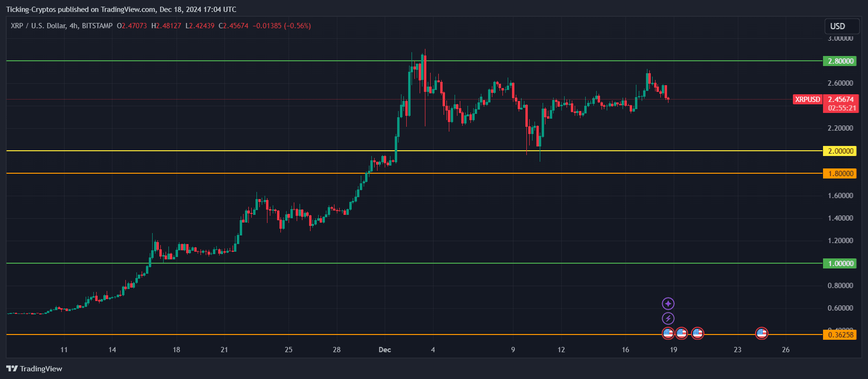Click the high value H2.48127 in header
The image size is (868, 379).
point(167,26)
